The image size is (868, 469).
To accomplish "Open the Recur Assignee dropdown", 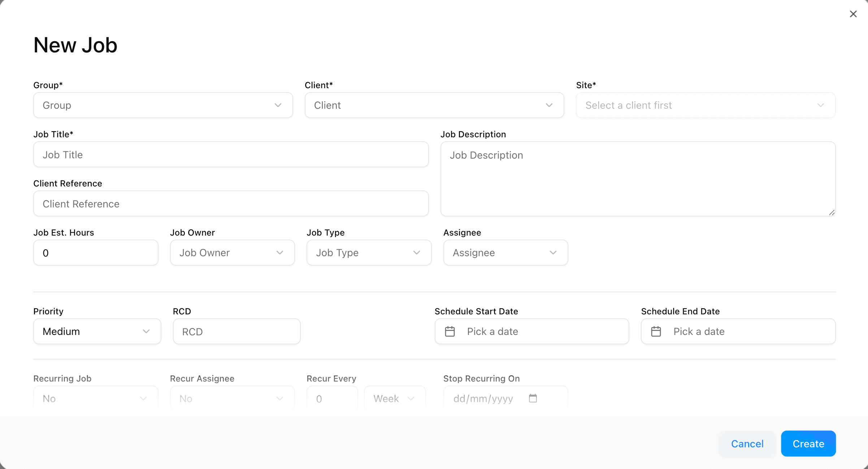I will coord(232,399).
